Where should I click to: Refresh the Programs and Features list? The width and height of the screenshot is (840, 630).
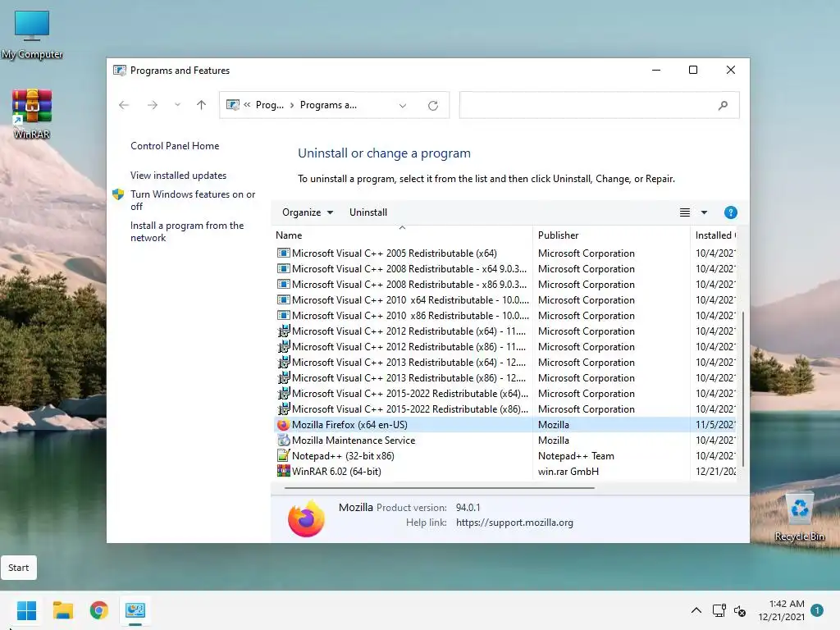tap(433, 106)
